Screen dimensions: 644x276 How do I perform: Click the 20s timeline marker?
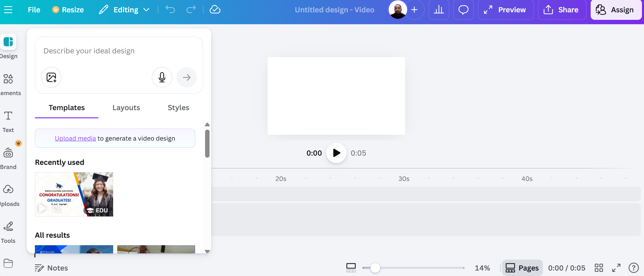(x=281, y=179)
